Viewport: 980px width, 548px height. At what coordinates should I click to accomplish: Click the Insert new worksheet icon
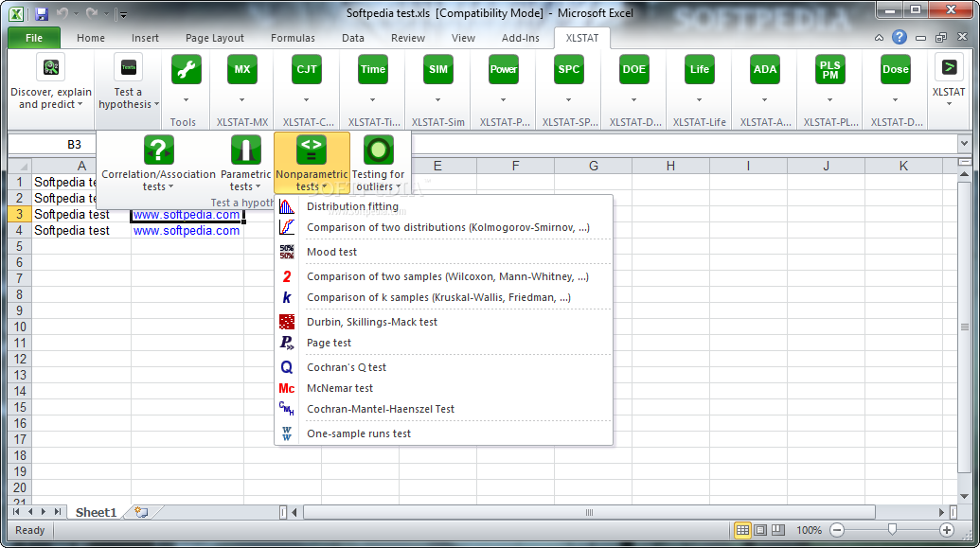(x=141, y=512)
